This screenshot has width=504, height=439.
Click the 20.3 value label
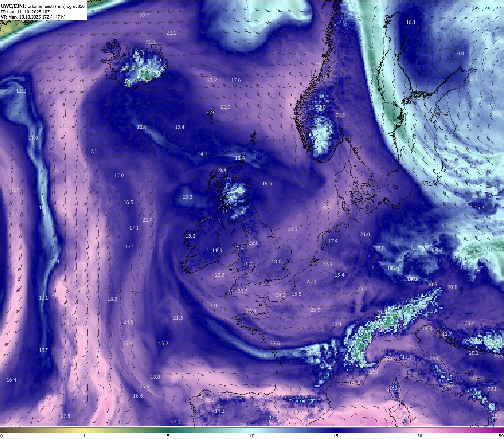[x=474, y=353]
